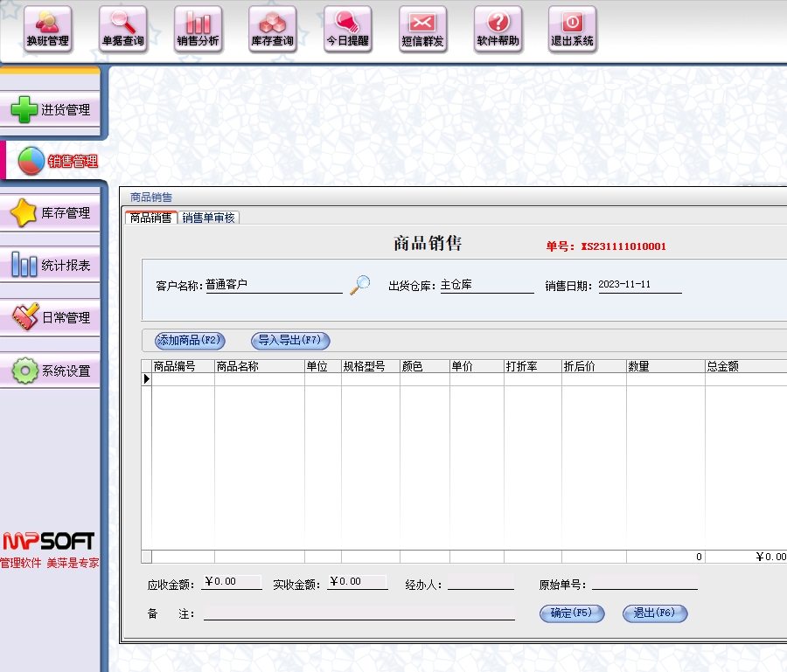Screen dimensions: 787x672
Task: Expand 库存管理 inventory management section
Action: click(x=51, y=212)
